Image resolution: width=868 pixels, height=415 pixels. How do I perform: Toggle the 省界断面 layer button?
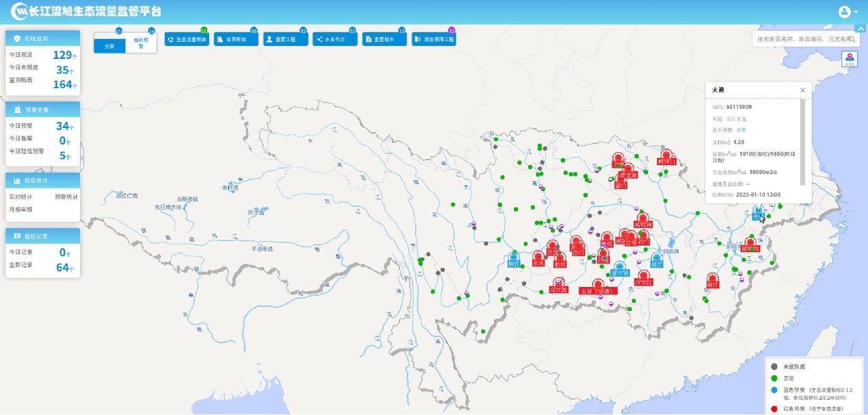tap(236, 40)
